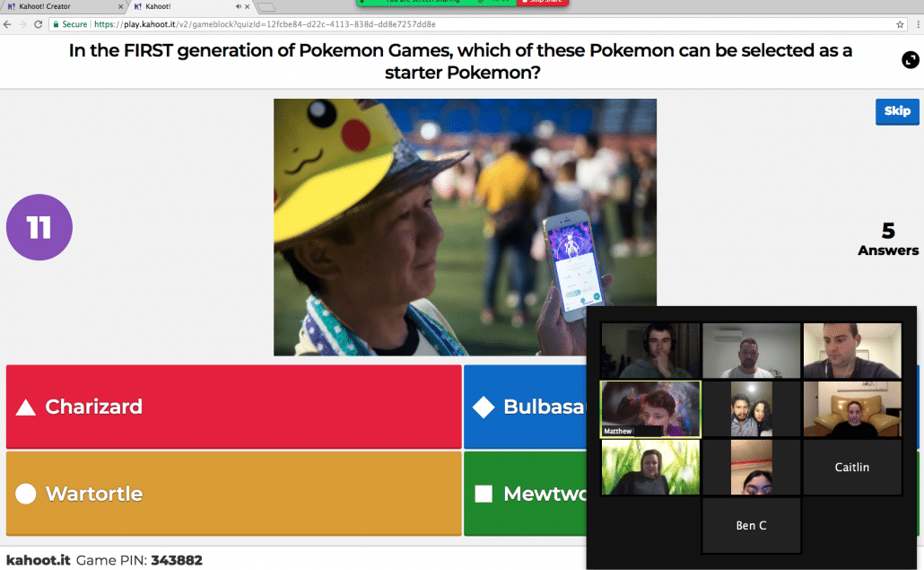Select the video tile with yellow armchair
This screenshot has width=924, height=570.
point(852,409)
